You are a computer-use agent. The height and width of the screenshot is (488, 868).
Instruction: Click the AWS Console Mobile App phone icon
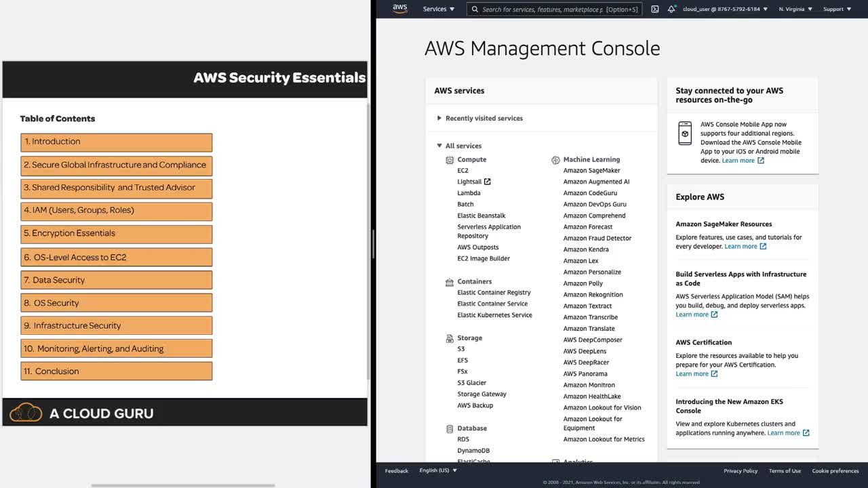click(685, 134)
